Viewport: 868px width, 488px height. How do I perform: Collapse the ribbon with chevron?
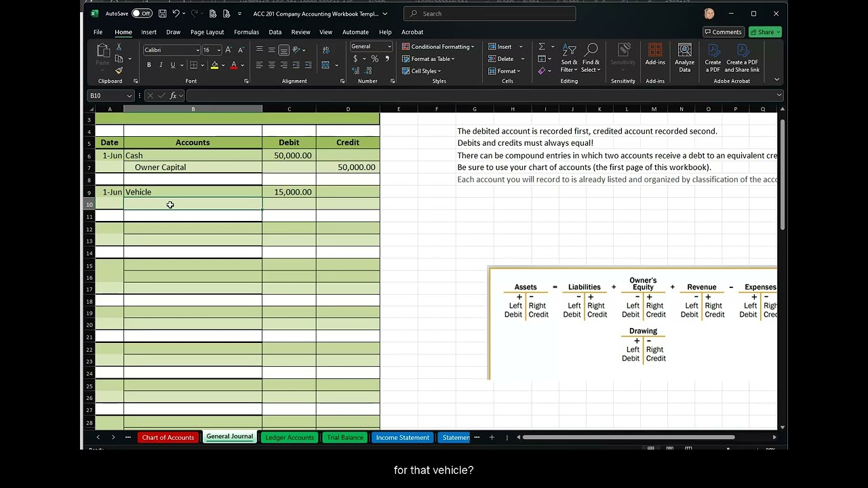tap(776, 79)
